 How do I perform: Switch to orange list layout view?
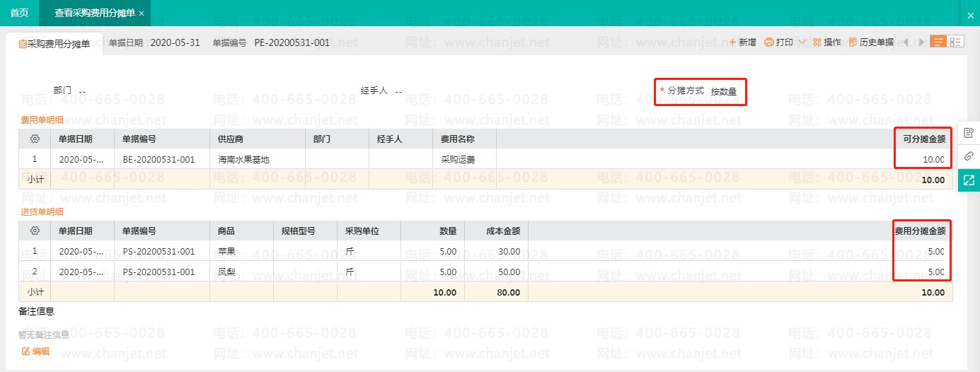click(938, 42)
